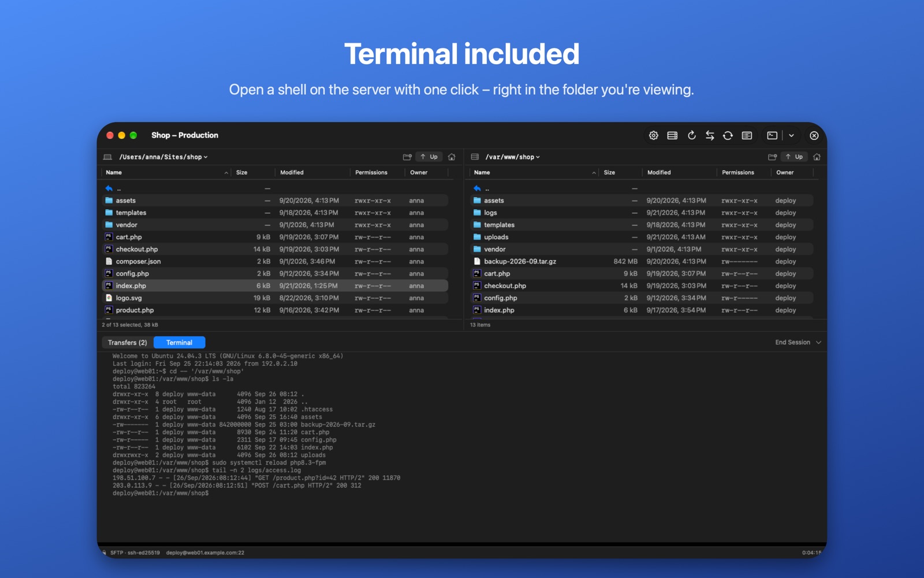Create new folder in local pane
Image resolution: width=924 pixels, height=578 pixels.
pos(407,157)
